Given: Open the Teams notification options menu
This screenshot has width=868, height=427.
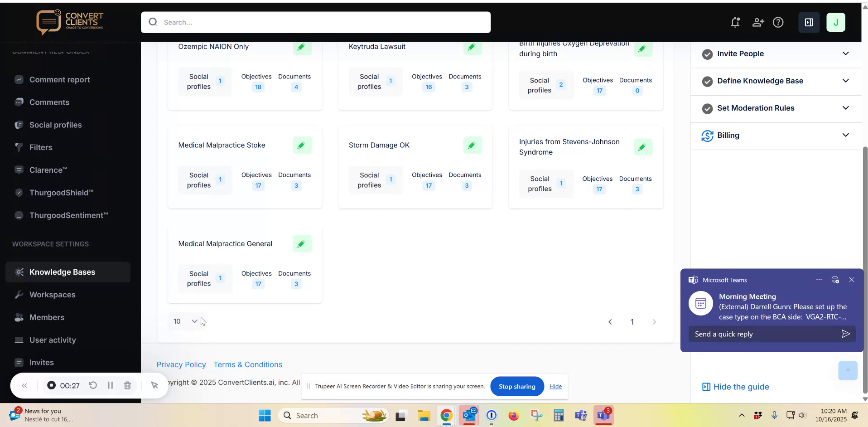Looking at the screenshot, I should point(819,280).
